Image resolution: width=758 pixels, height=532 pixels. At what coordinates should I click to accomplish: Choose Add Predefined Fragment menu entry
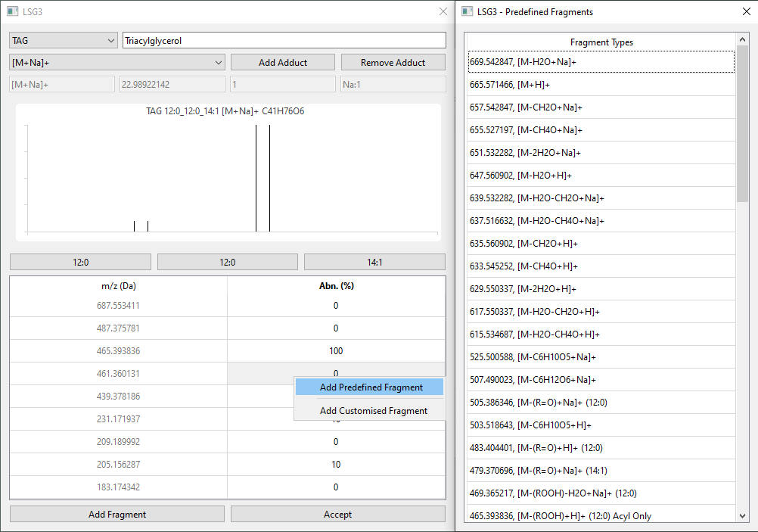tap(369, 387)
